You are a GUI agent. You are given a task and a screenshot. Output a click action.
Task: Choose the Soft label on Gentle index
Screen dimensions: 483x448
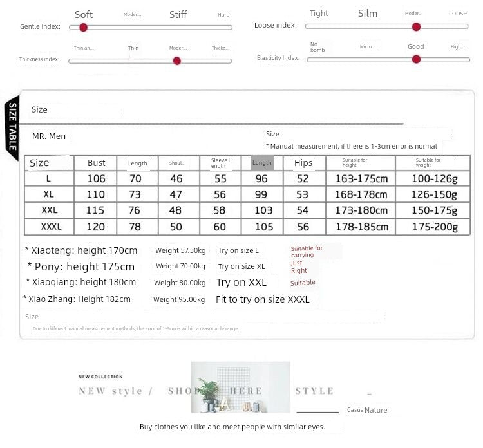(84, 14)
